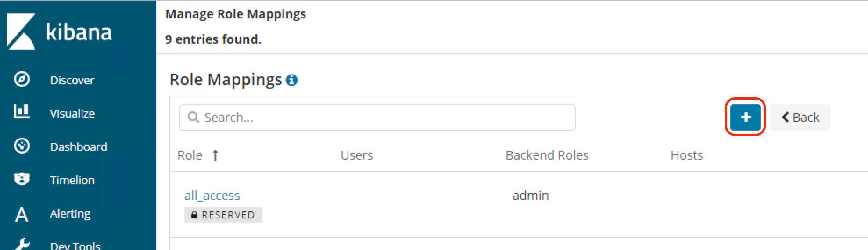Sort by the Backend Roles column header
Image resolution: width=868 pixels, height=250 pixels.
coord(547,155)
